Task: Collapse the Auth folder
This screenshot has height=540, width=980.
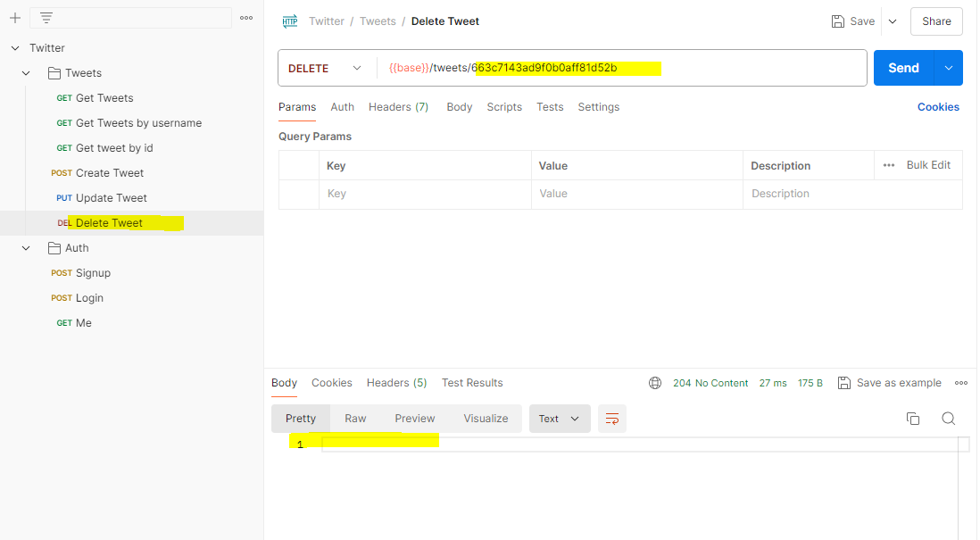Action: [26, 248]
